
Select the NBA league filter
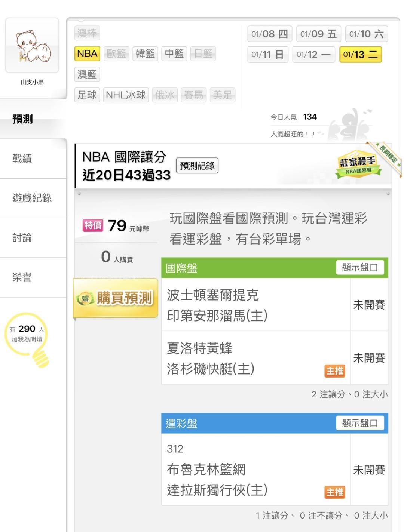point(87,54)
